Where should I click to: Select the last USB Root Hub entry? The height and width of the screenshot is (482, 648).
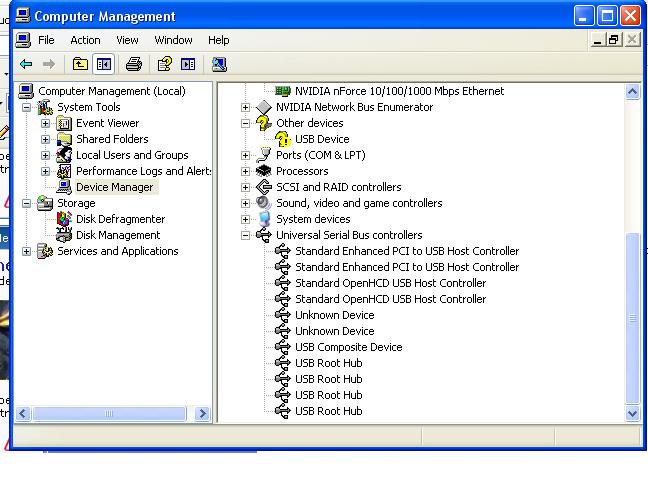(329, 411)
